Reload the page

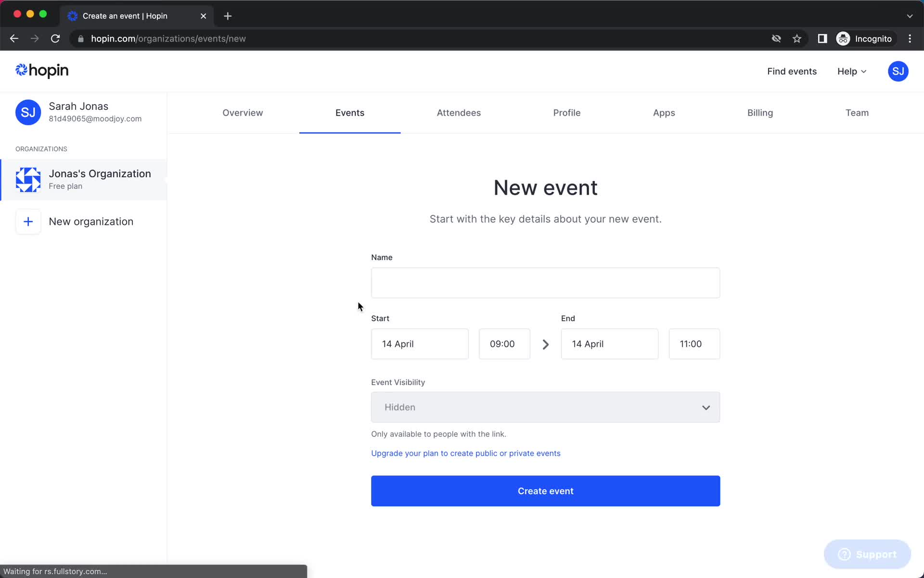[55, 39]
